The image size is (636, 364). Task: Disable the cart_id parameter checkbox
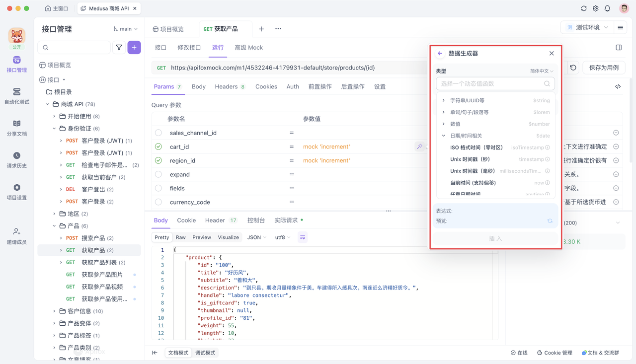[x=159, y=146]
